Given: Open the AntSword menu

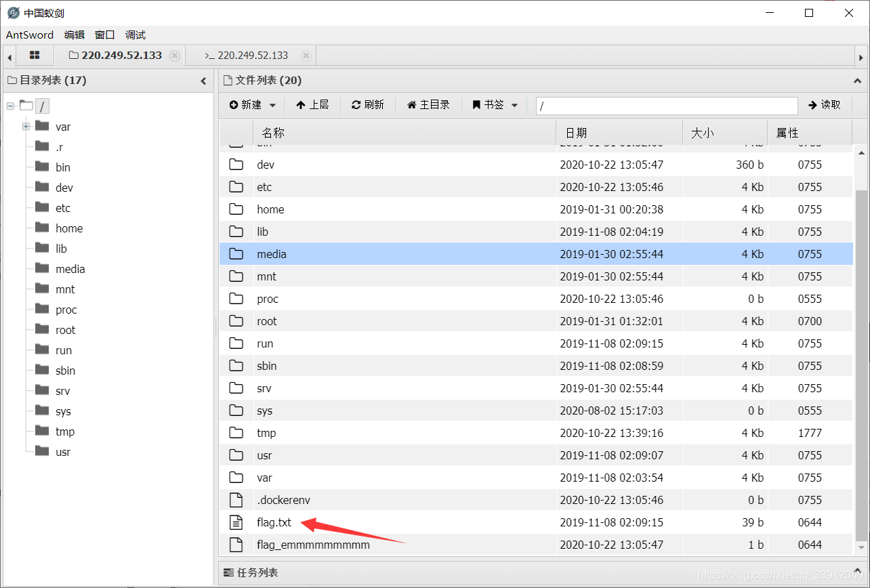Looking at the screenshot, I should [30, 35].
